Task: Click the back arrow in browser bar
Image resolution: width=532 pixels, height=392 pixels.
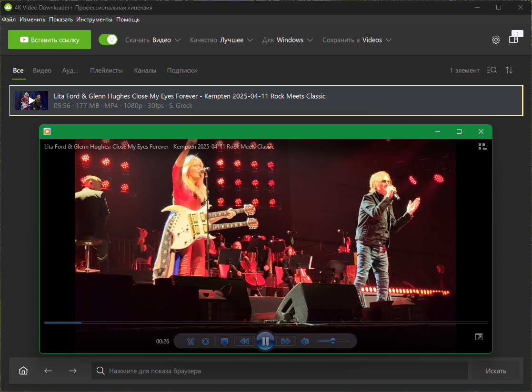Action: coord(48,371)
